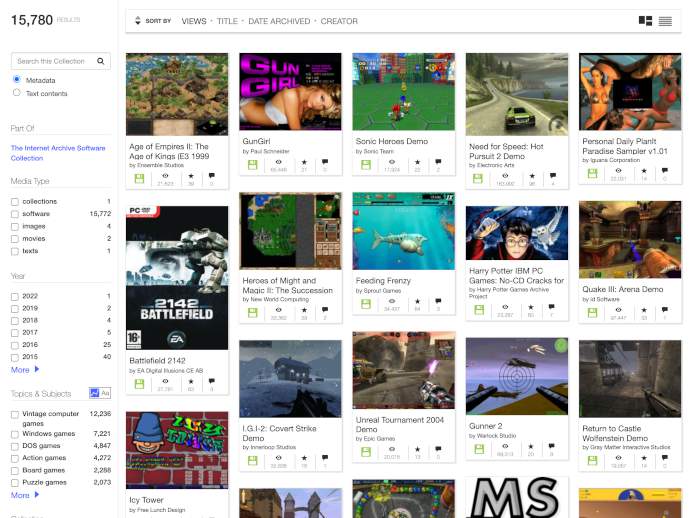Screen dimensions: 690x518
Task: Switch to tile grid view icon
Action: coord(645,21)
